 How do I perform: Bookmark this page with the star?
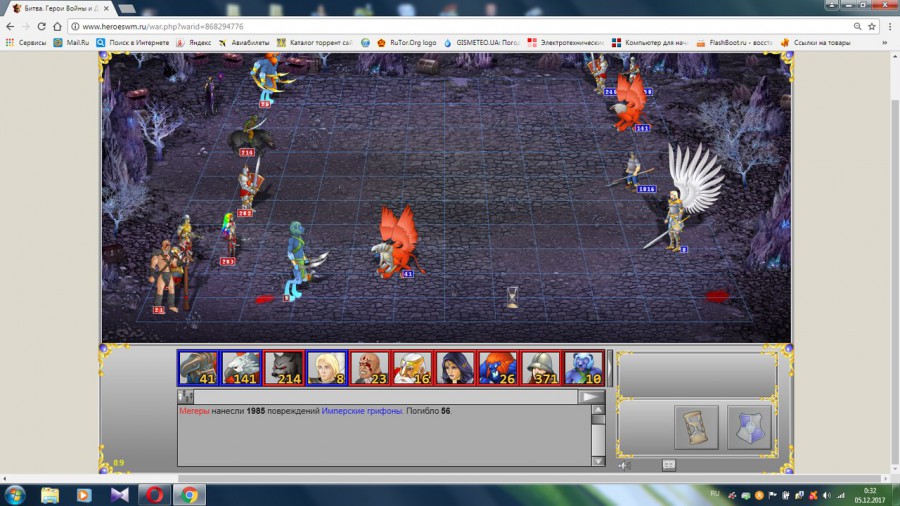[x=871, y=26]
